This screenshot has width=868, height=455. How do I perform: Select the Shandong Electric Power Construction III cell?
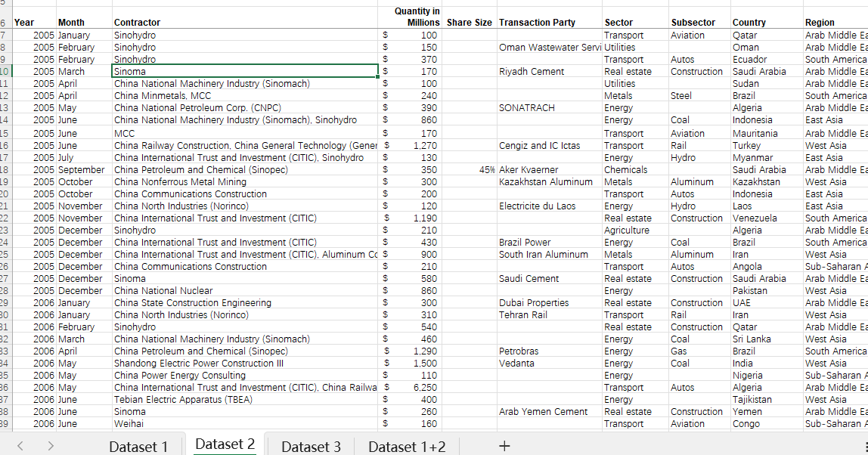tap(245, 363)
